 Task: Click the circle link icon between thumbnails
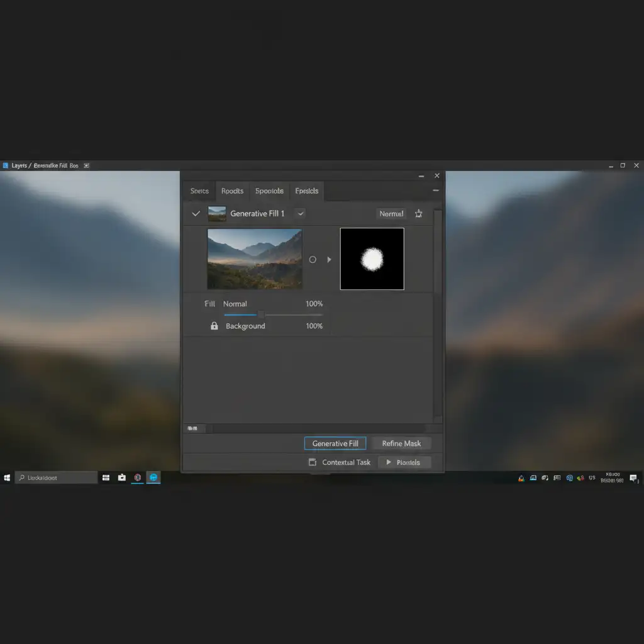(313, 259)
